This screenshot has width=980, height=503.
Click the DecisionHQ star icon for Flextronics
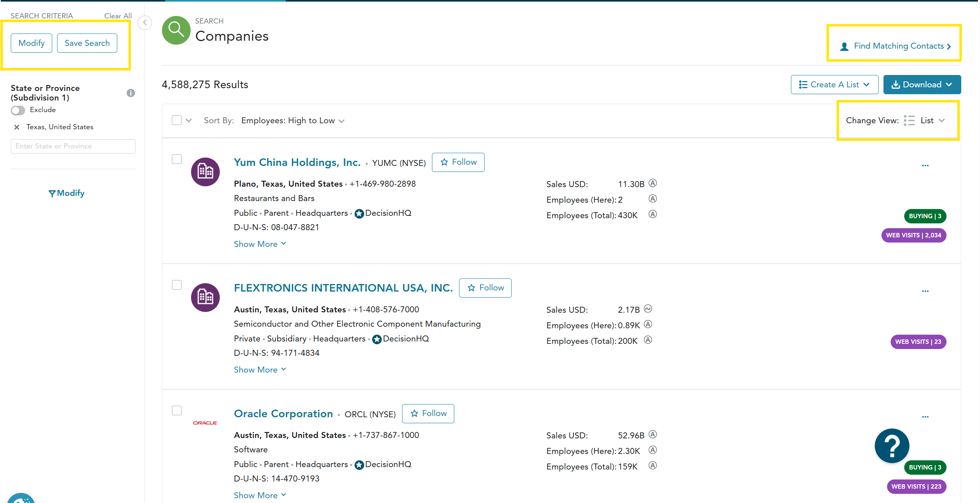[x=377, y=339]
